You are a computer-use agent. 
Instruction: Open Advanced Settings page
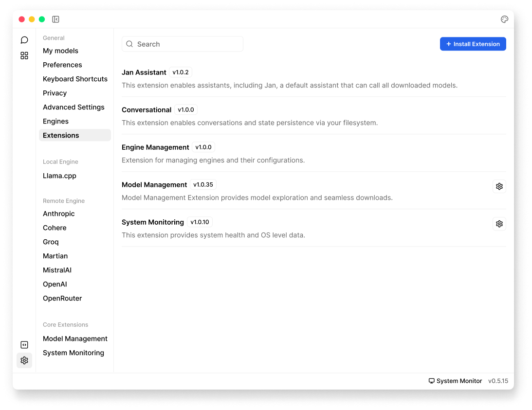click(73, 107)
